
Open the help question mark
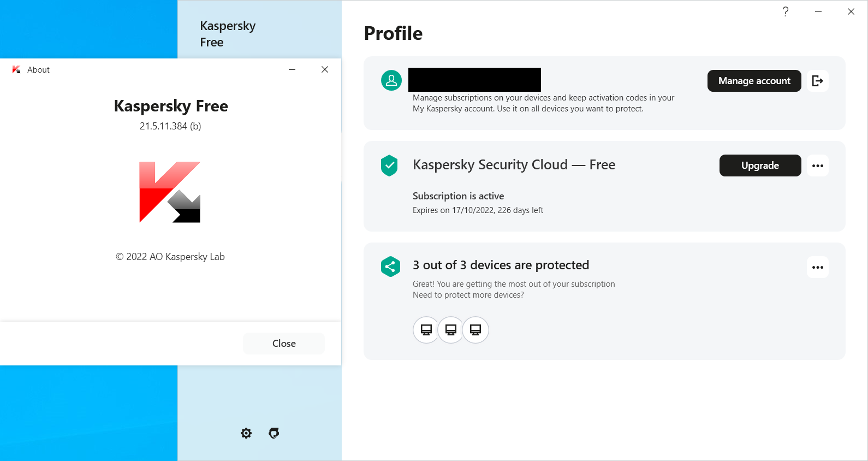[785, 11]
